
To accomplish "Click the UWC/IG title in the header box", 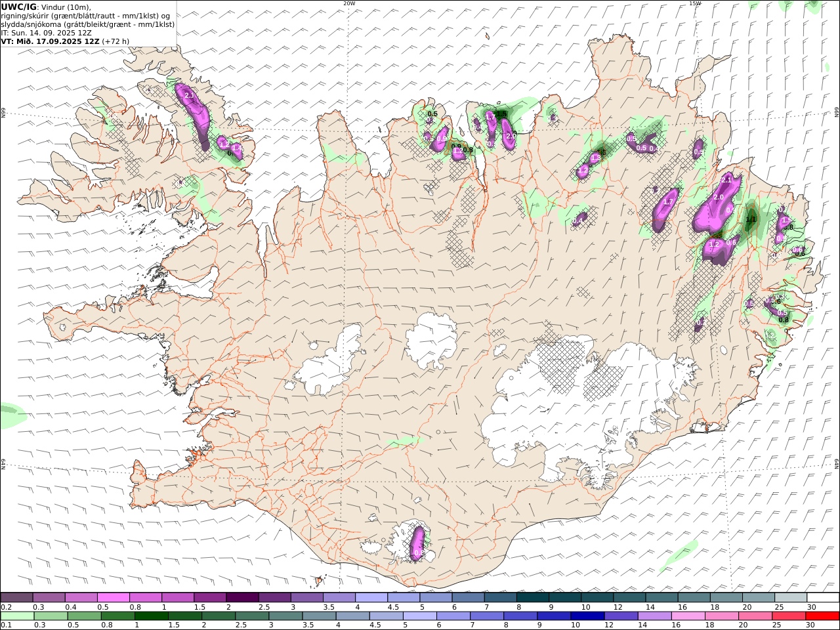I will [19, 7].
